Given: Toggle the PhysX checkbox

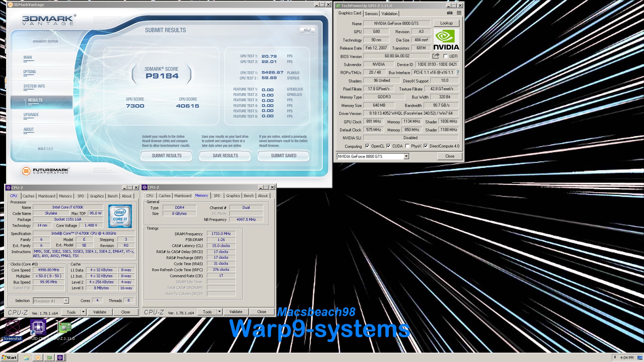Looking at the screenshot, I should pos(407,146).
